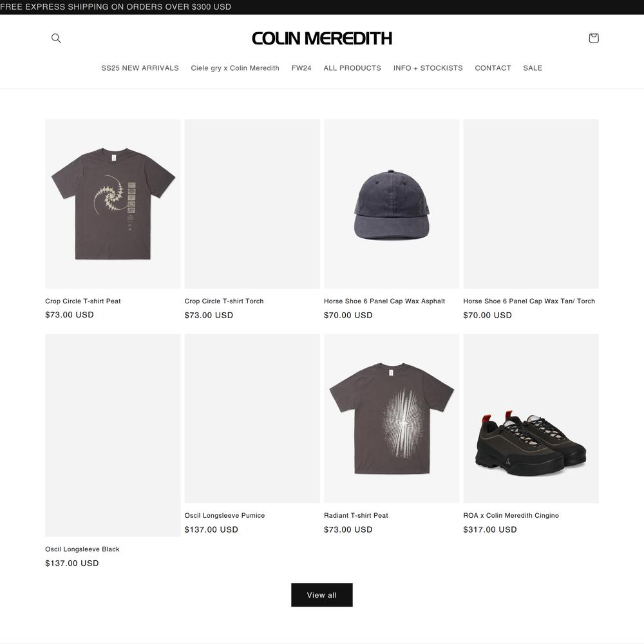The width and height of the screenshot is (644, 644).
Task: Open the search magnifier icon
Action: [x=56, y=38]
